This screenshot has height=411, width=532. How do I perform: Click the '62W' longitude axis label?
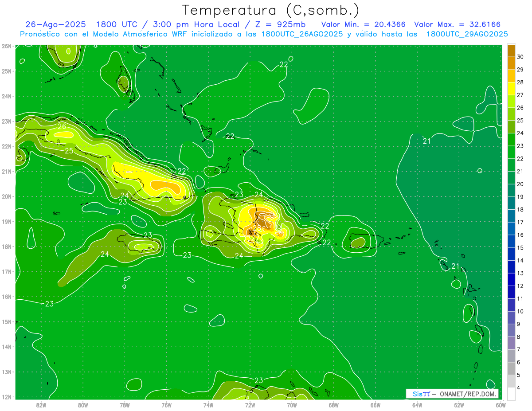(459, 405)
